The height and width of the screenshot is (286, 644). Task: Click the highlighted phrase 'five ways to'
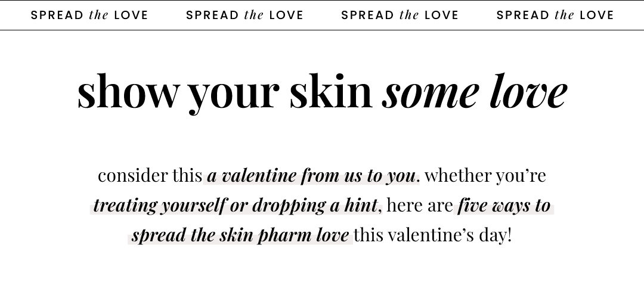tap(504, 205)
